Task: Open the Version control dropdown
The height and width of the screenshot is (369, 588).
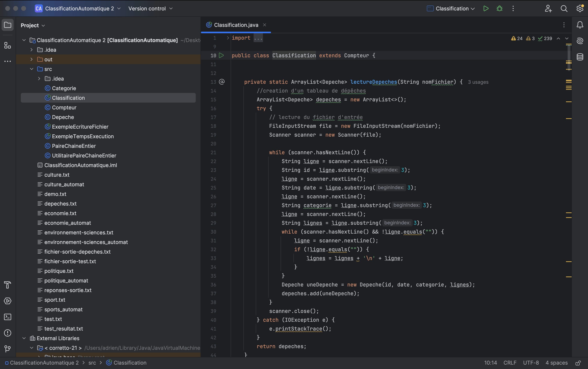Action: point(151,9)
